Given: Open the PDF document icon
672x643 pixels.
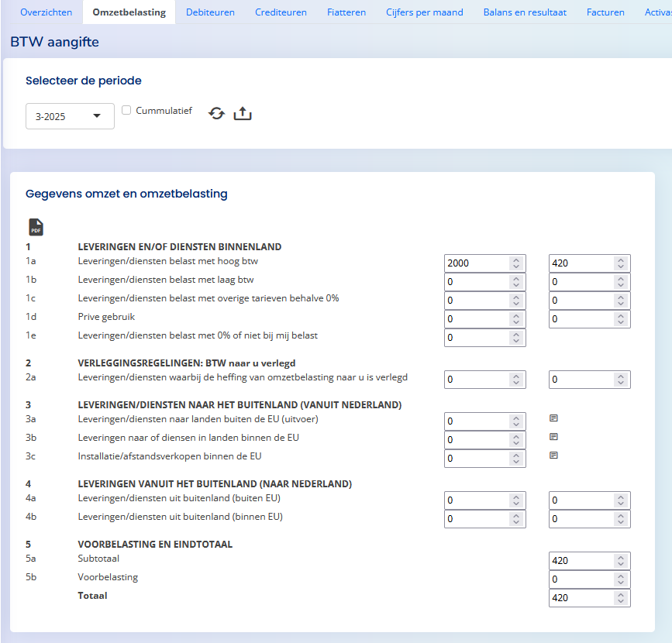Looking at the screenshot, I should (x=36, y=227).
